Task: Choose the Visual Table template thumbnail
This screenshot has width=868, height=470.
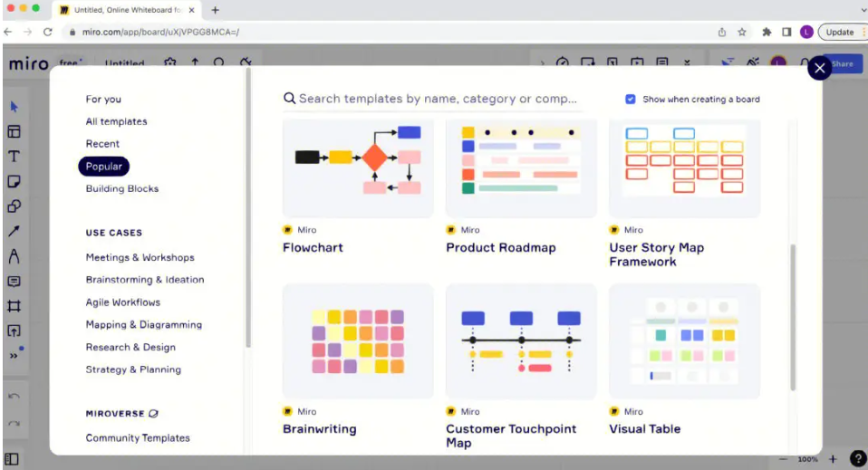Action: pyautogui.click(x=685, y=341)
